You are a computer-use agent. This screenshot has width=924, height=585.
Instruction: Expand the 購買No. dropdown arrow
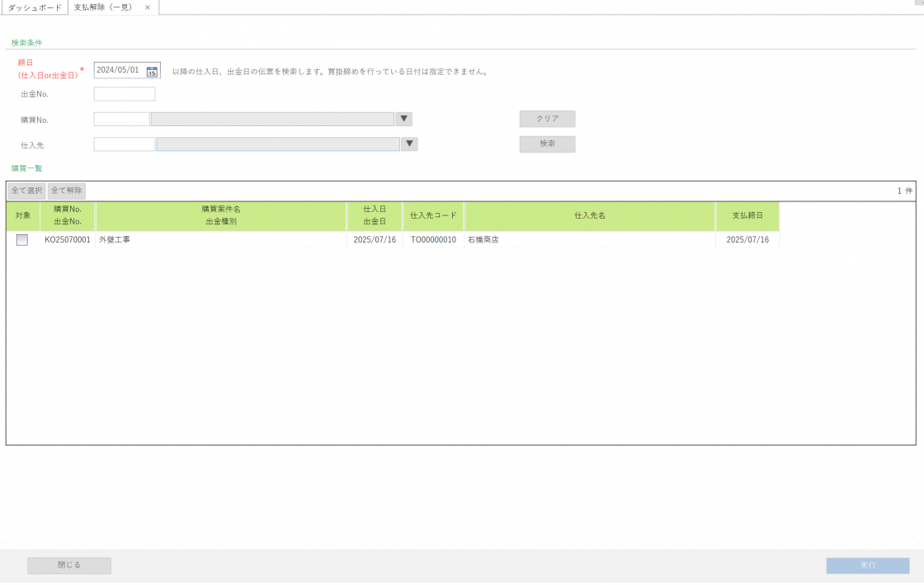click(x=403, y=120)
